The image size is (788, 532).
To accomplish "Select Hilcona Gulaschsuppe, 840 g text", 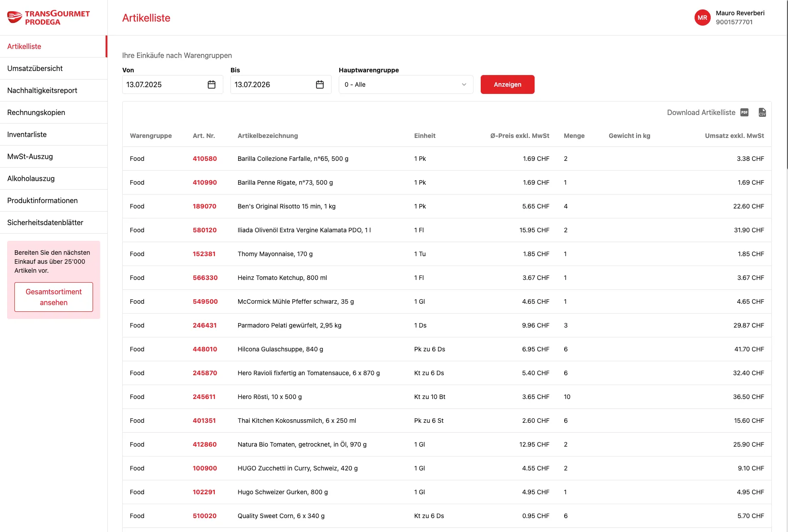I will click(x=280, y=349).
